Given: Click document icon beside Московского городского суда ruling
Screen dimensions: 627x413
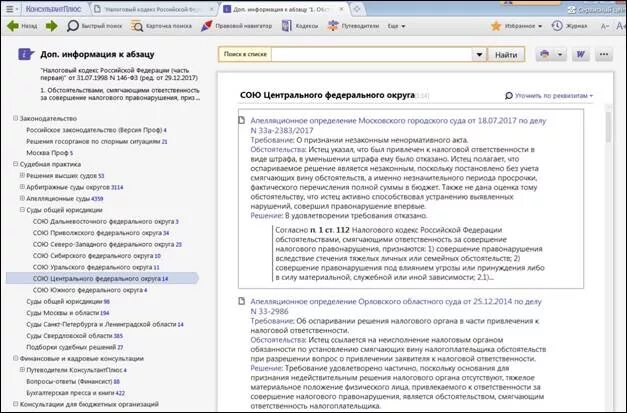Looking at the screenshot, I should [242, 120].
